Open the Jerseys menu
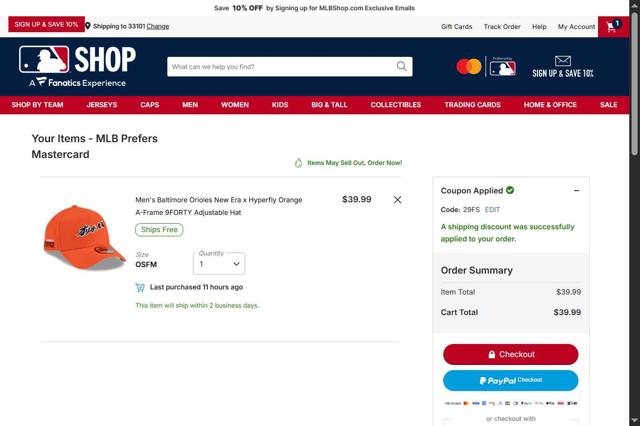 [x=102, y=105]
